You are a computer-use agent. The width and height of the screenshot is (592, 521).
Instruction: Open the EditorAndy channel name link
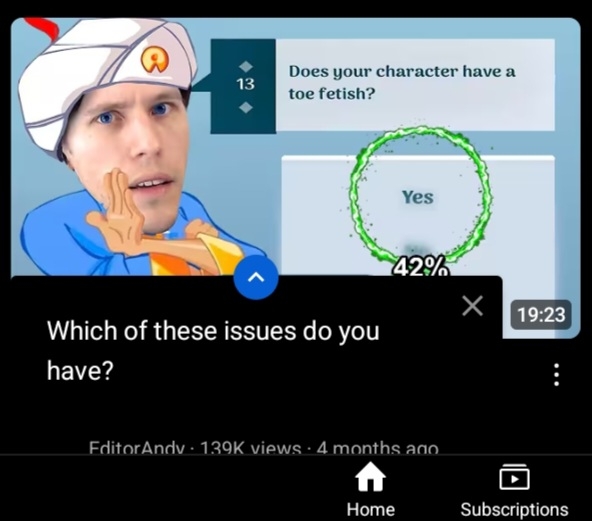137,449
